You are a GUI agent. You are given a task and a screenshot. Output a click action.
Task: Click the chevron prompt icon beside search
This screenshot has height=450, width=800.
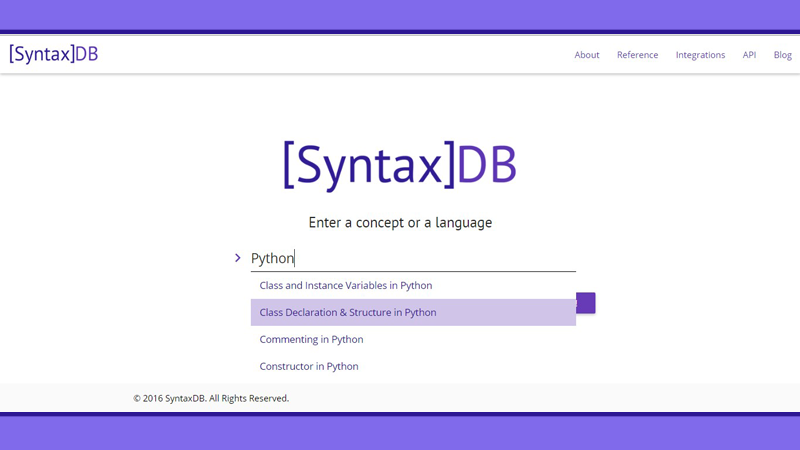coord(238,258)
